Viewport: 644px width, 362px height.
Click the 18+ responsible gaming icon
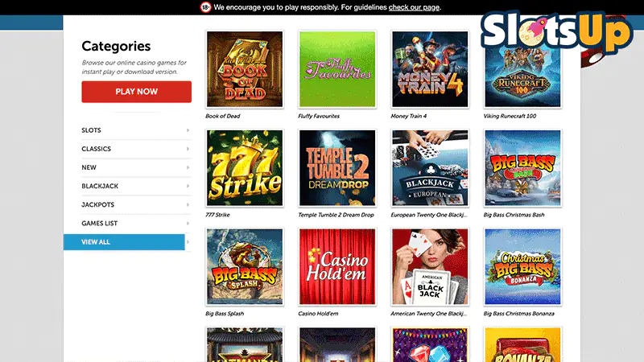(206, 7)
